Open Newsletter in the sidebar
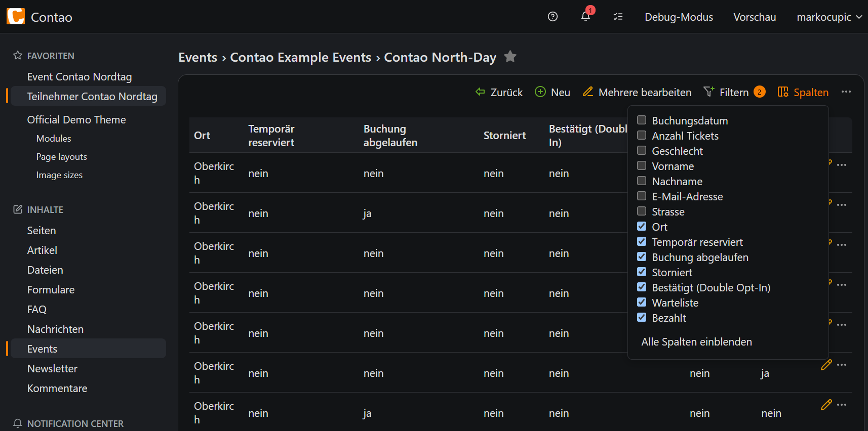The image size is (868, 431). [52, 368]
